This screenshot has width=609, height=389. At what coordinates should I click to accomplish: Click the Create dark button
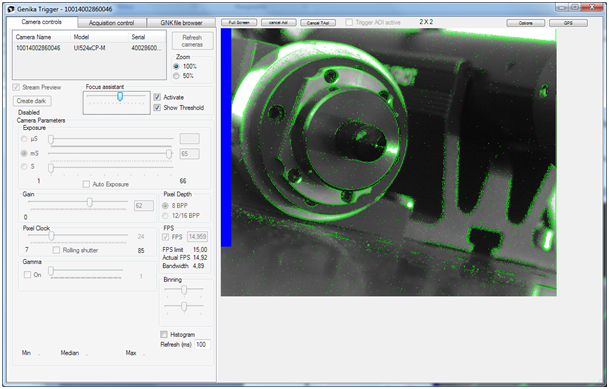tap(32, 101)
